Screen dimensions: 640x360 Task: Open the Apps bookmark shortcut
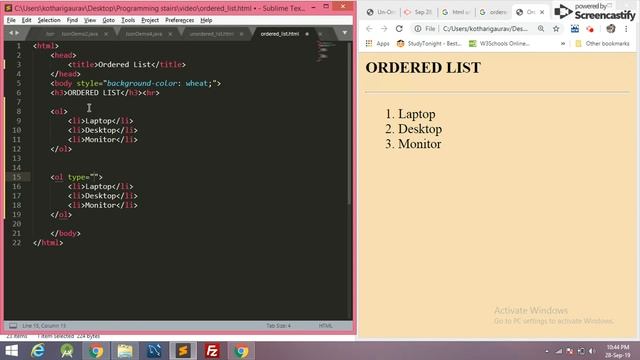click(x=378, y=43)
